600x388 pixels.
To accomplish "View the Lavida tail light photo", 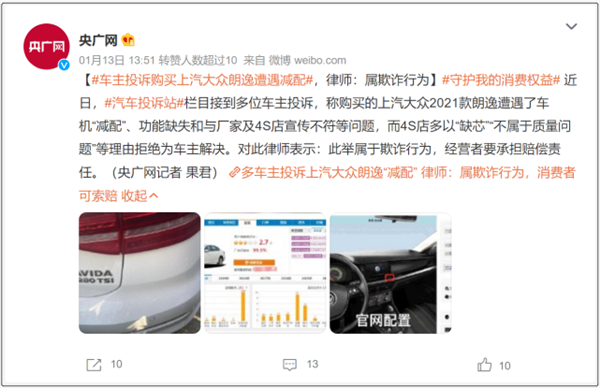I will point(140,273).
